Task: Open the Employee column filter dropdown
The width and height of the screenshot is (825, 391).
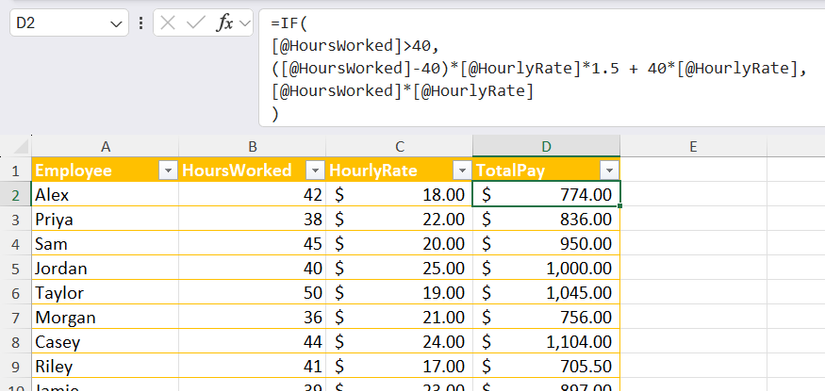Action: (x=168, y=171)
